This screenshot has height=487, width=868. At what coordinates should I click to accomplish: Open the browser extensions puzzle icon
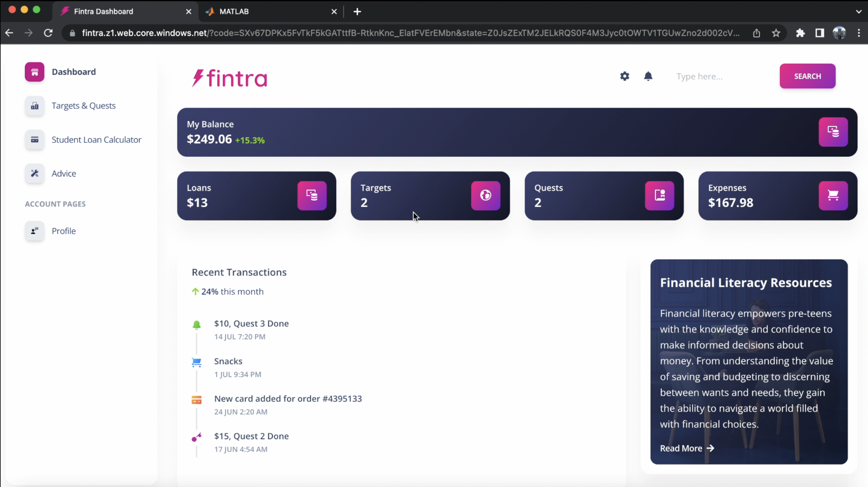[x=800, y=33]
